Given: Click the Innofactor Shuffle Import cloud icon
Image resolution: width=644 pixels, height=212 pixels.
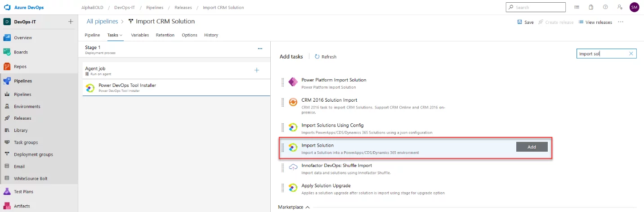Looking at the screenshot, I should 293,167.
